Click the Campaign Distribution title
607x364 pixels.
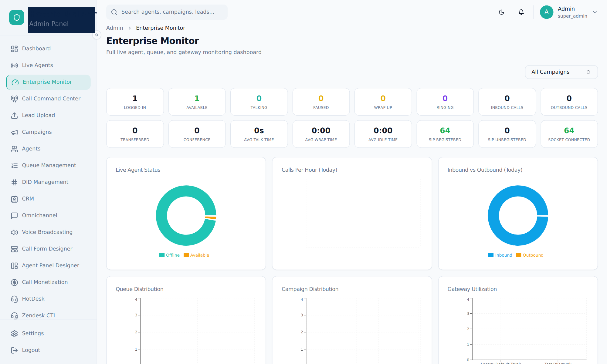tap(310, 289)
